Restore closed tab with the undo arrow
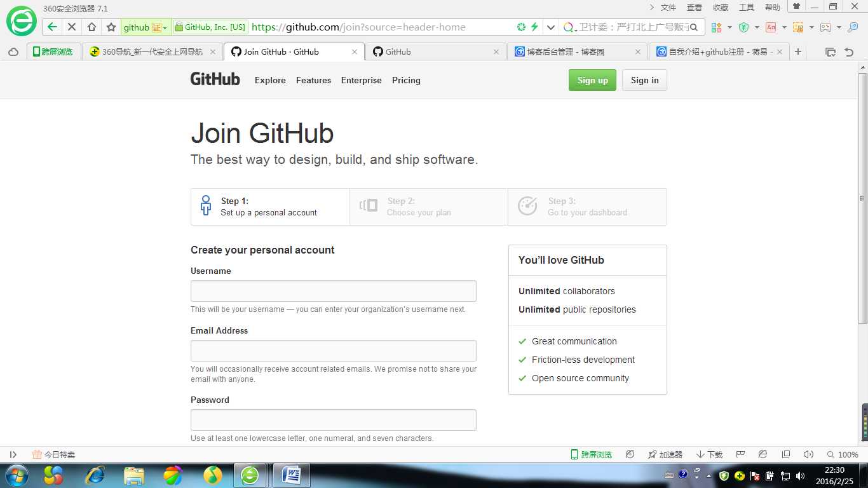Screen dimensions: 868x488 pyautogui.click(x=849, y=52)
